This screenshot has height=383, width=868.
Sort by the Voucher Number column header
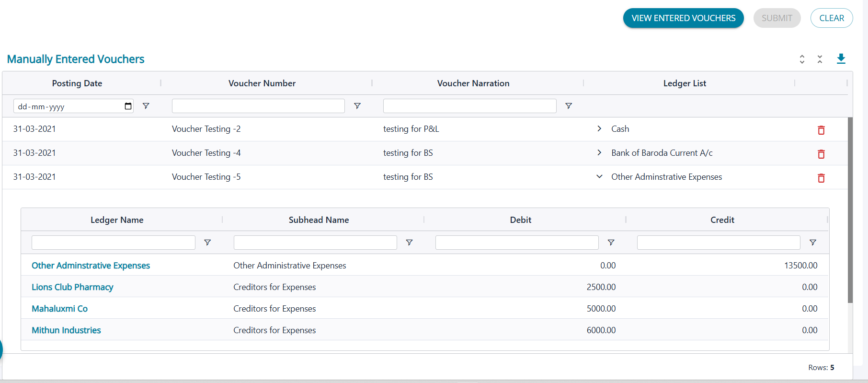point(262,83)
